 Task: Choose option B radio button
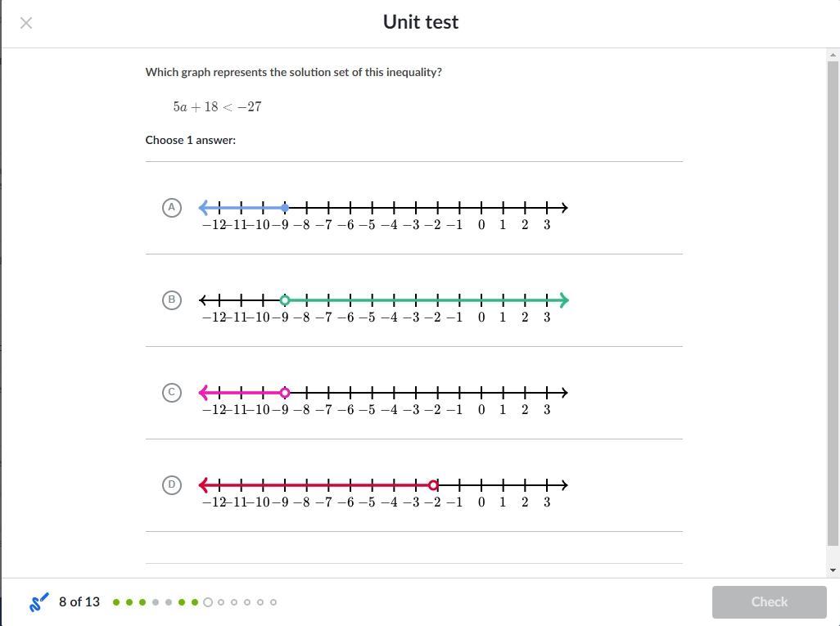coord(171,300)
